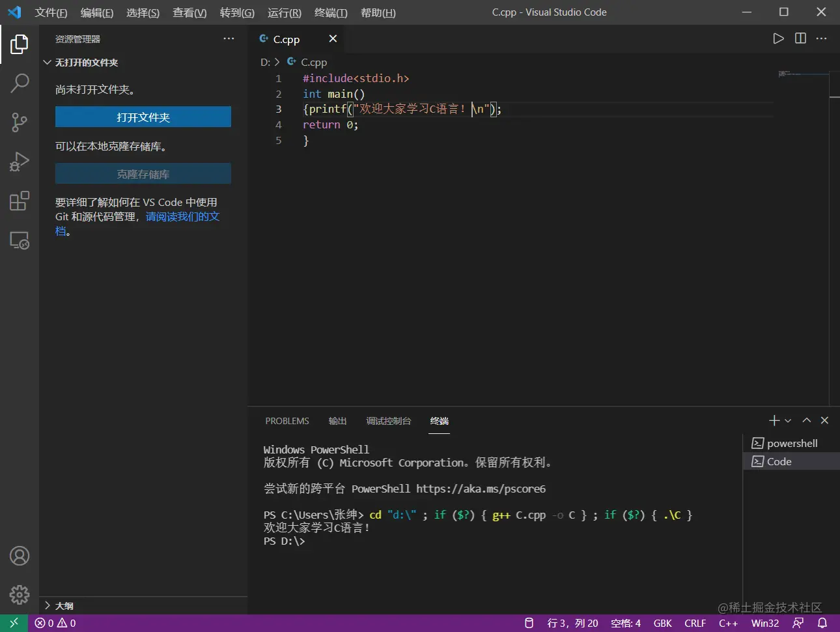Split the editor to the right
The image size is (840, 632).
(x=800, y=38)
